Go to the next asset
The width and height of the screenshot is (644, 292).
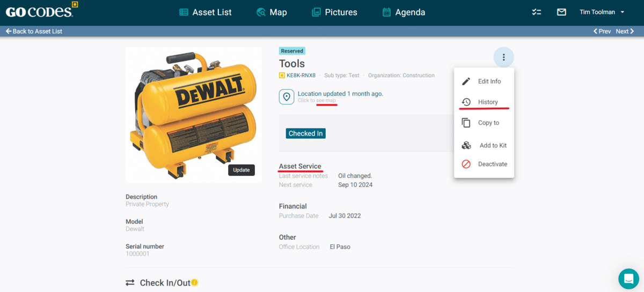pyautogui.click(x=625, y=32)
